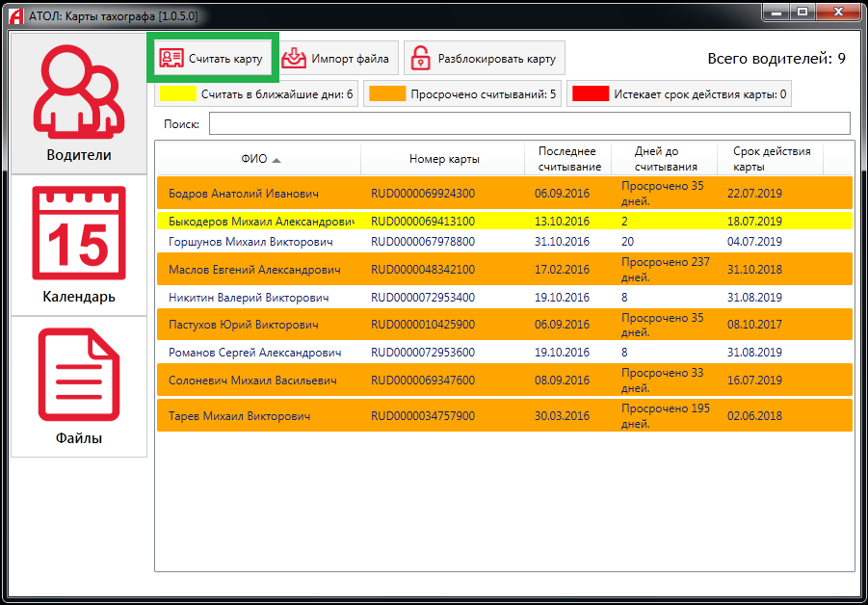The height and width of the screenshot is (605, 868).
Task: Click the Считать карту card reader icon
Action: (171, 59)
